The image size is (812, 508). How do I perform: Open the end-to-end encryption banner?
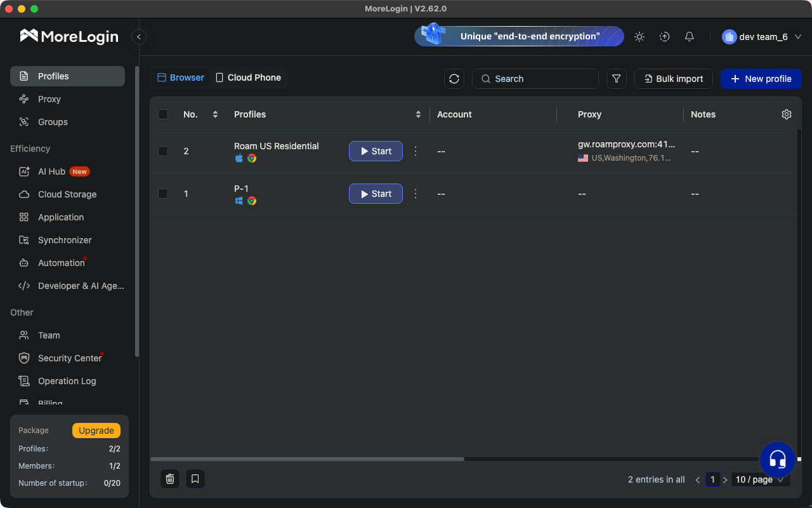pos(519,36)
